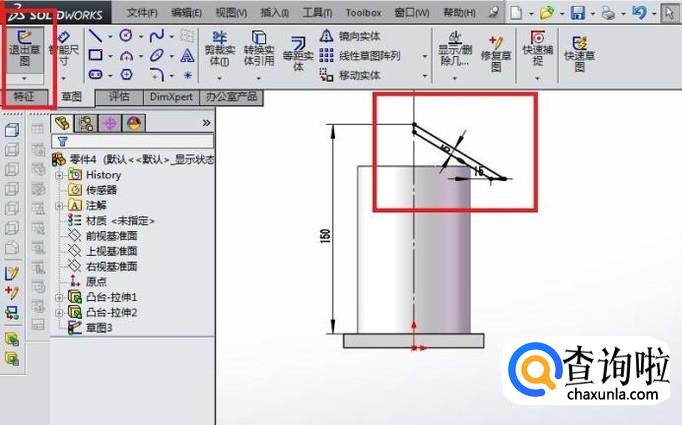Click Display/Delete Relations (显示/删除几何关系)
This screenshot has height=425, width=682.
pyautogui.click(x=455, y=49)
